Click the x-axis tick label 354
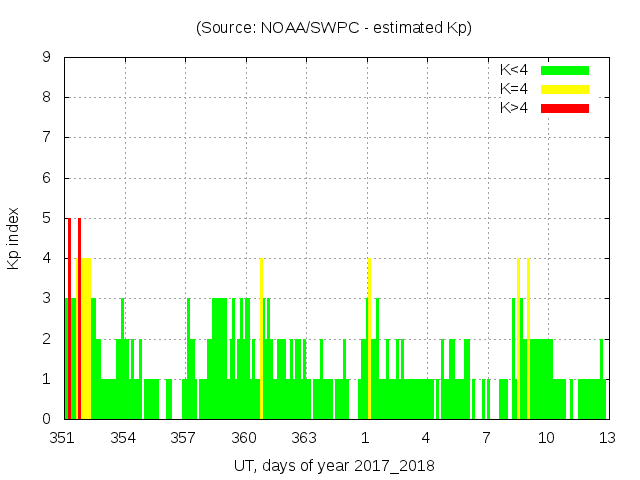 point(123,438)
